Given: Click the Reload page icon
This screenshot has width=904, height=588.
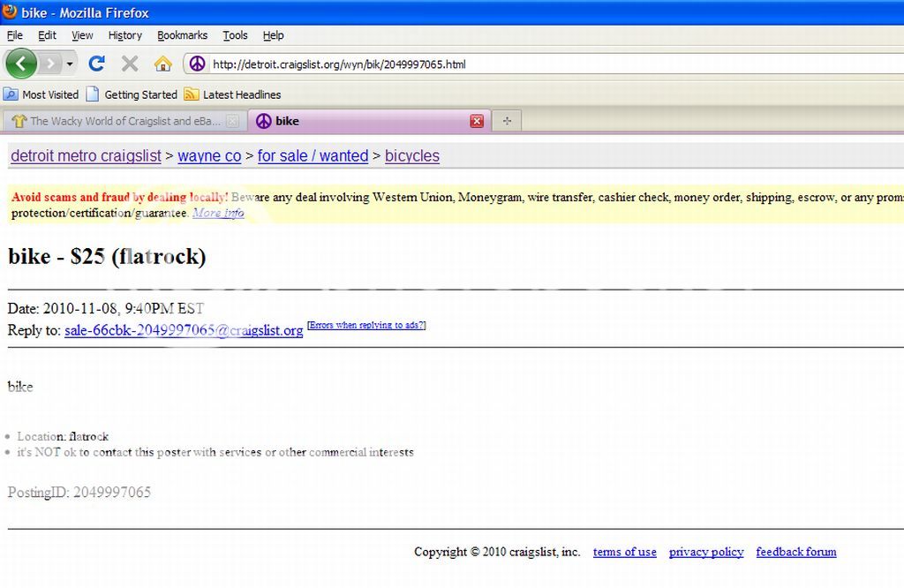Looking at the screenshot, I should coord(97,64).
